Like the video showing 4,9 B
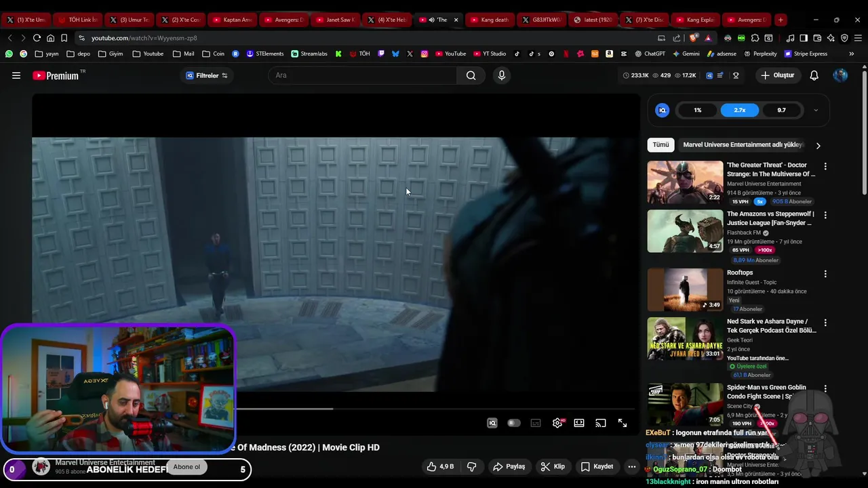 (439, 466)
